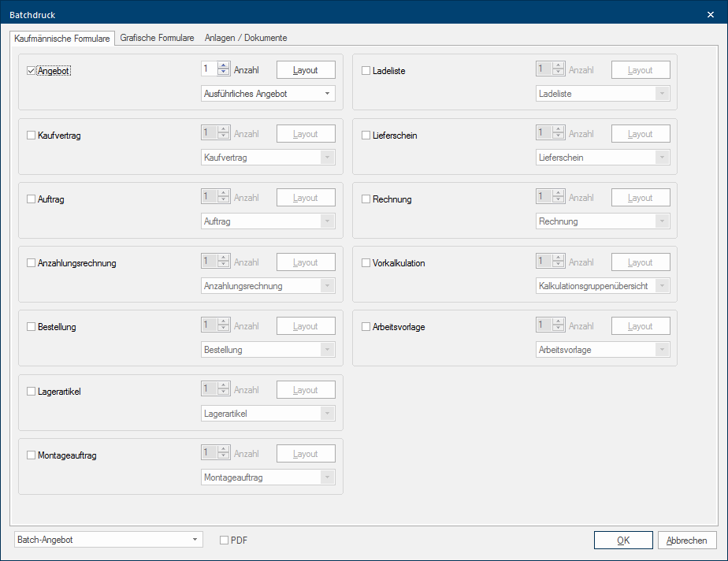
Task: Tick the Rechnung checkbox
Action: (x=366, y=199)
